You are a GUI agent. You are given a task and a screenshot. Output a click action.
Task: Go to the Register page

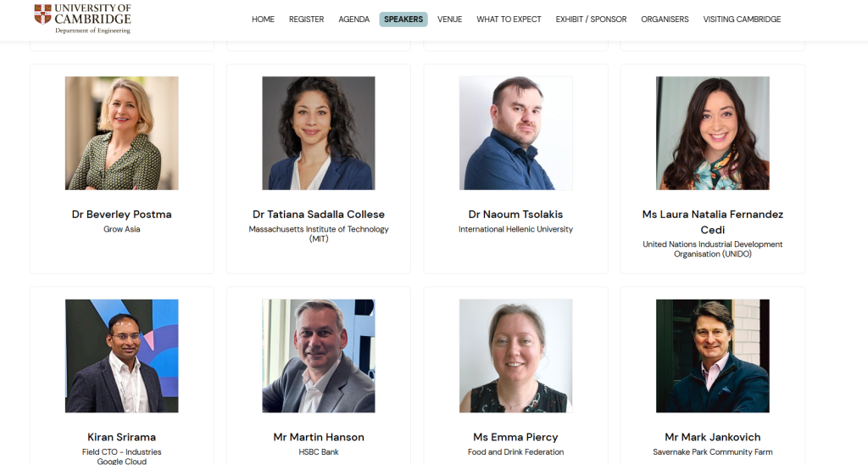point(306,20)
